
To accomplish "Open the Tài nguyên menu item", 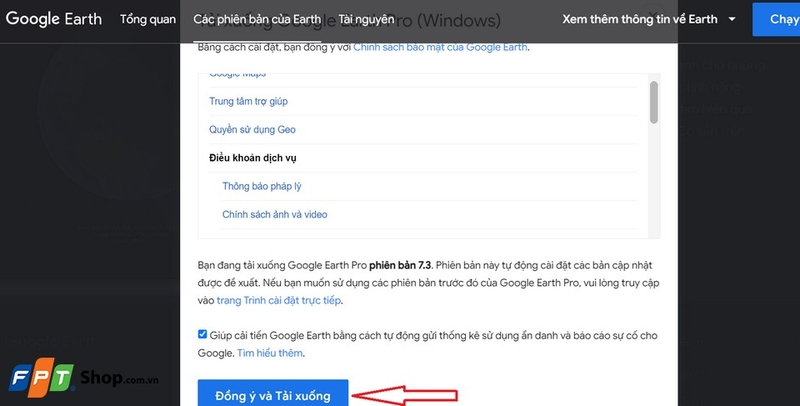I will pyautogui.click(x=366, y=19).
